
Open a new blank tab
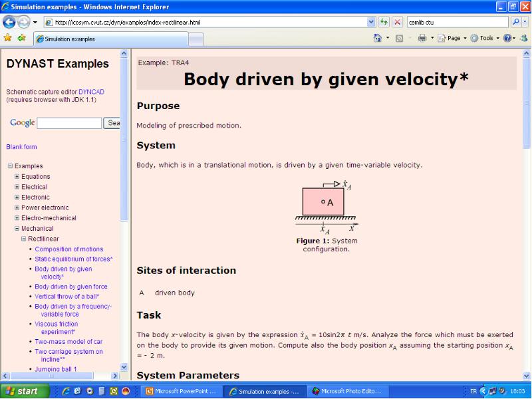pos(196,39)
